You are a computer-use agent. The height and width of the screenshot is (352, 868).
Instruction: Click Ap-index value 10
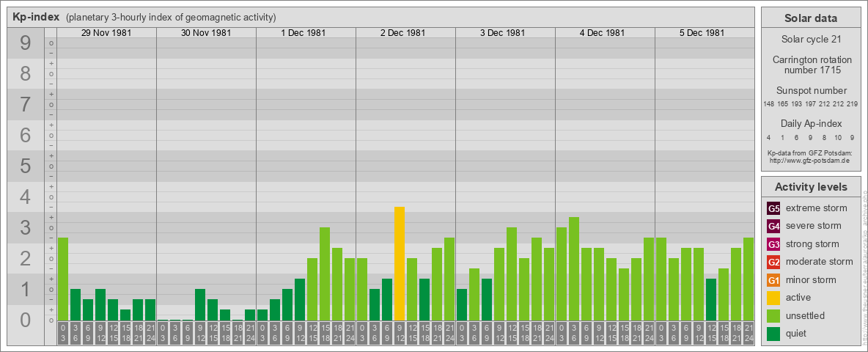point(838,137)
